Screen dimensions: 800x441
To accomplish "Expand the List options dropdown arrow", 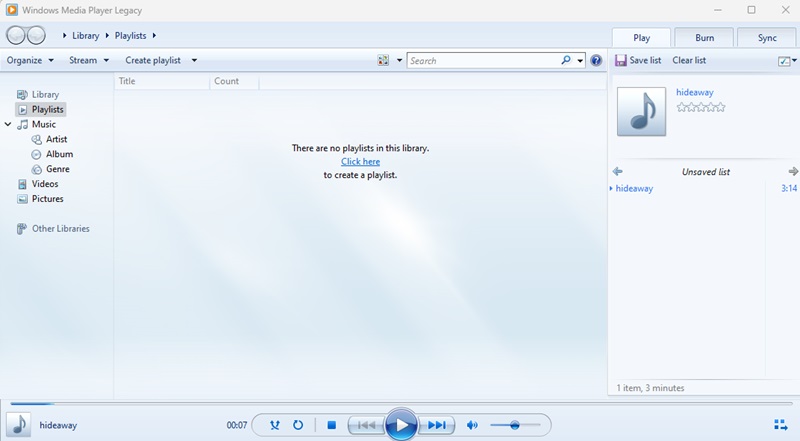I will pyautogui.click(x=794, y=60).
